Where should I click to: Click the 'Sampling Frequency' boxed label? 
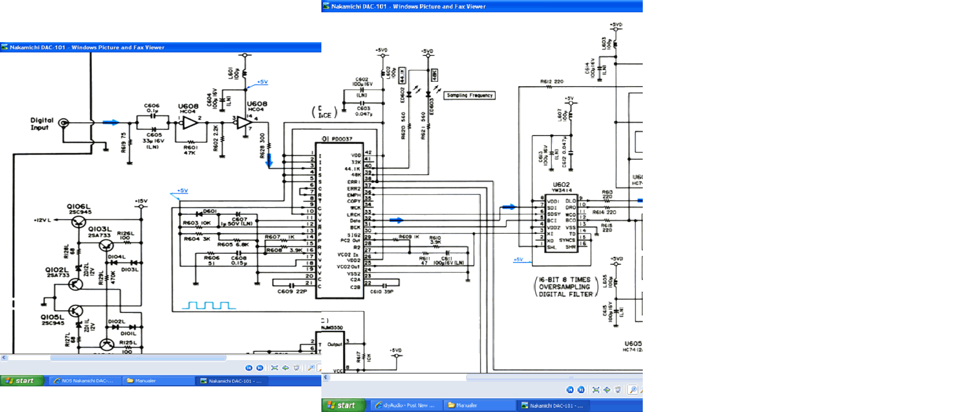[x=470, y=95]
